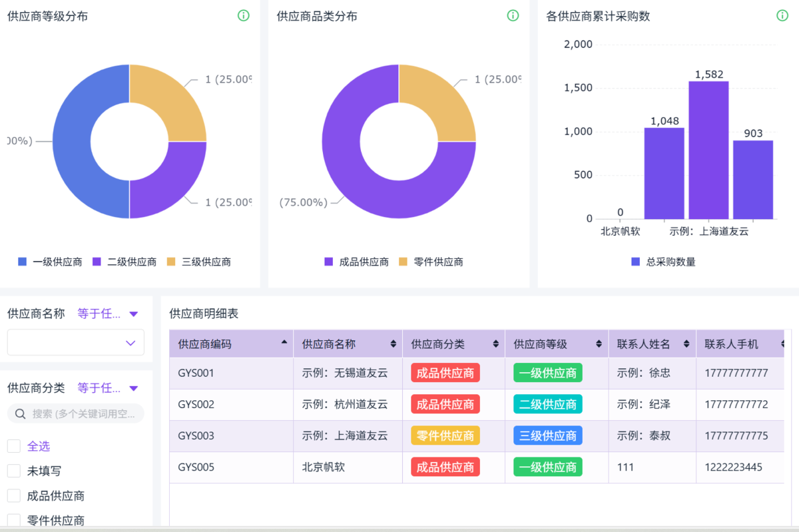Click the 三级供应商 tag in GYS003 row

tap(547, 435)
